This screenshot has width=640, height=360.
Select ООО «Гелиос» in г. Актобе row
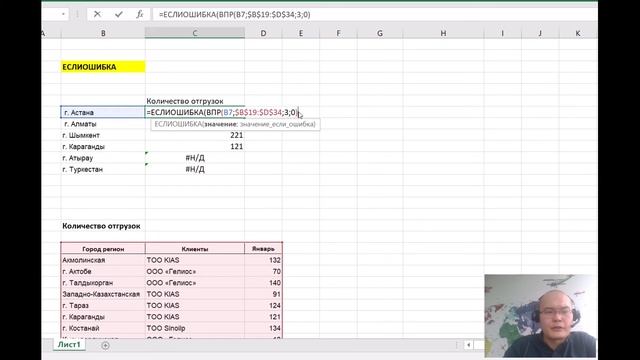point(195,271)
